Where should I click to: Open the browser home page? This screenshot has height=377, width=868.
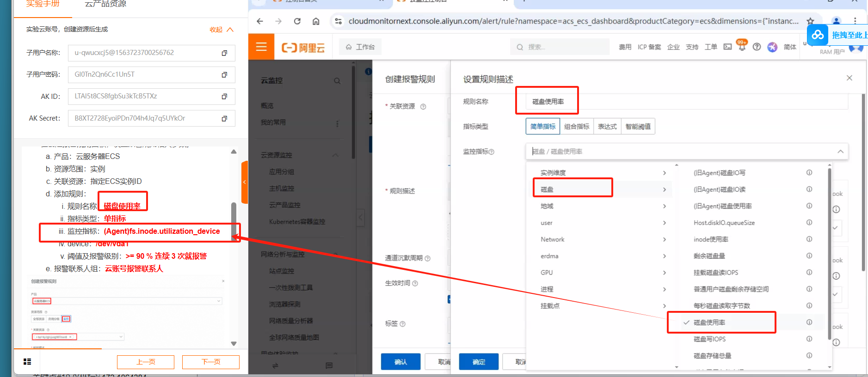316,21
